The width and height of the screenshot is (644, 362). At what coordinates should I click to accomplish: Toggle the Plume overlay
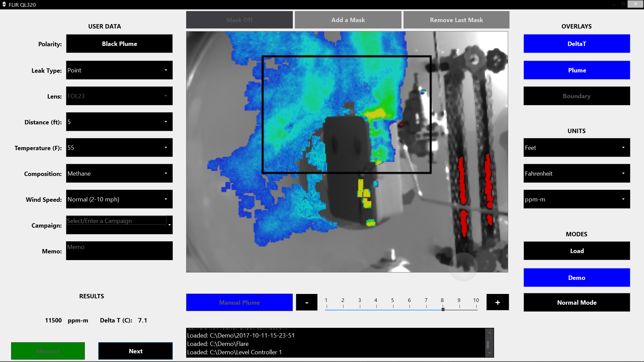(x=577, y=70)
